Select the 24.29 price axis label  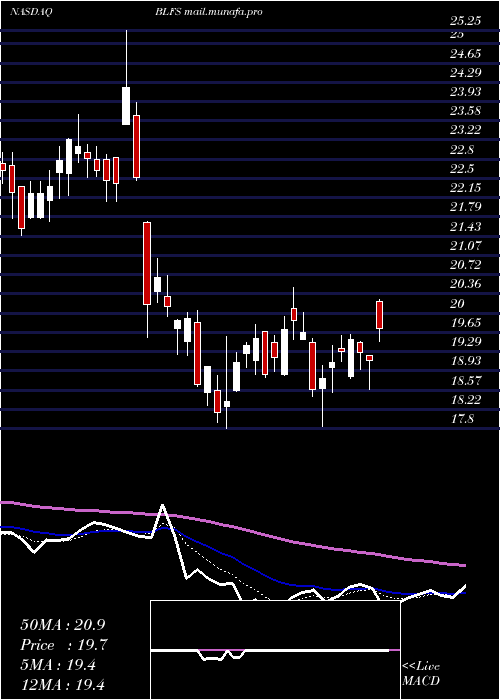[466, 73]
